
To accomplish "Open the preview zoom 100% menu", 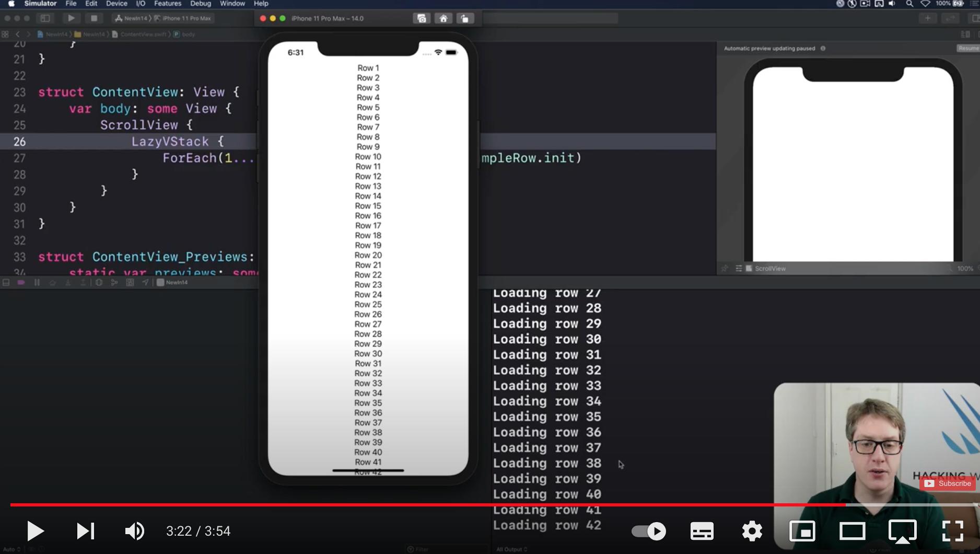I will tap(965, 269).
